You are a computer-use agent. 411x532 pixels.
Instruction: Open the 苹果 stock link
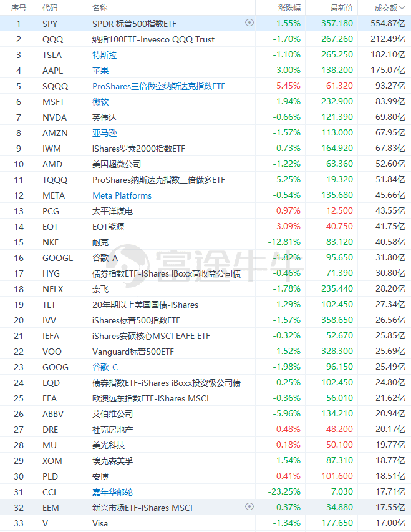pos(100,71)
